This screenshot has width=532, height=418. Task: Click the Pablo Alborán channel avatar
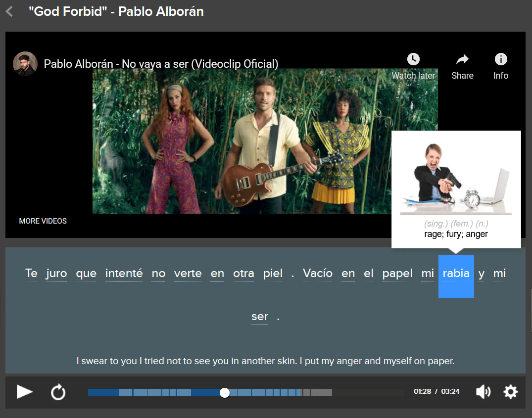[25, 64]
